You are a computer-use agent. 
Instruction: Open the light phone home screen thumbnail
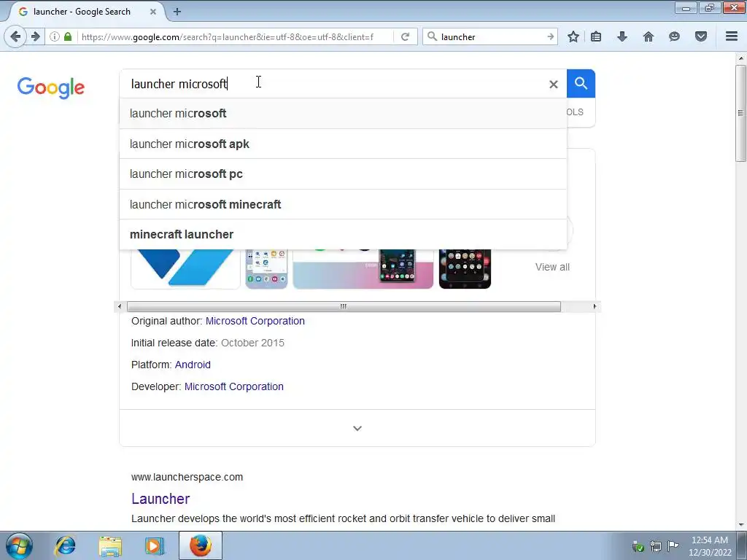pyautogui.click(x=266, y=269)
